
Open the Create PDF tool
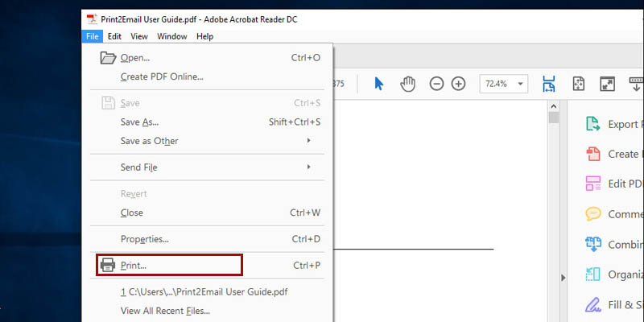coord(613,154)
